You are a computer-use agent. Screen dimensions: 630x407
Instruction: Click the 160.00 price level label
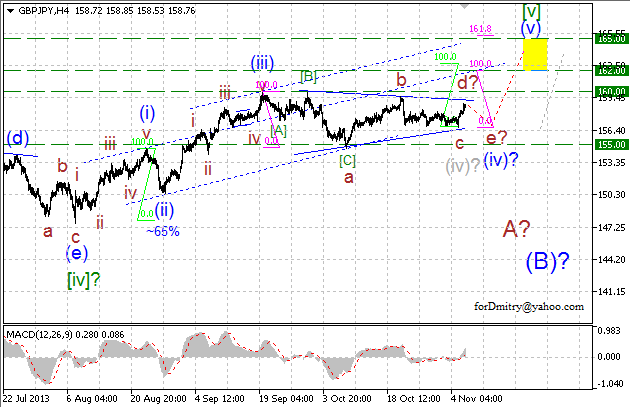[612, 91]
